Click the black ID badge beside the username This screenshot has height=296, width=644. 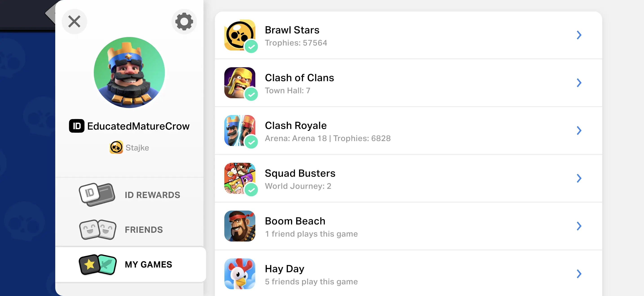(77, 126)
